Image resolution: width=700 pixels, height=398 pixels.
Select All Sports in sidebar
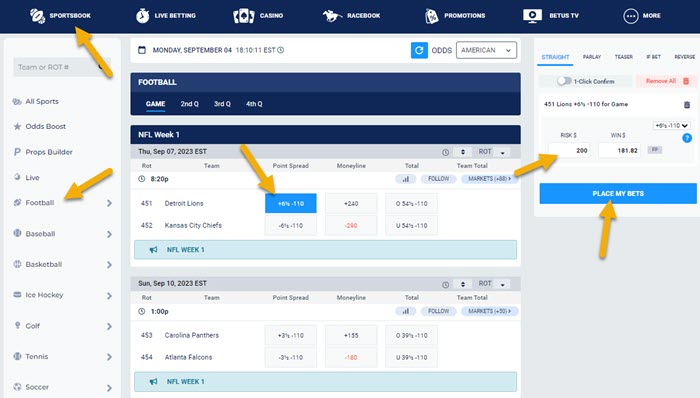pos(42,101)
